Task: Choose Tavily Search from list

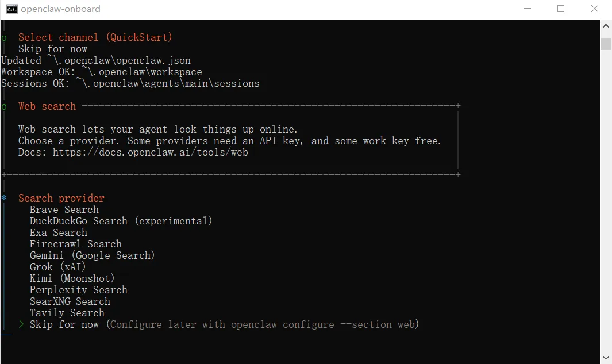Action: (x=67, y=313)
